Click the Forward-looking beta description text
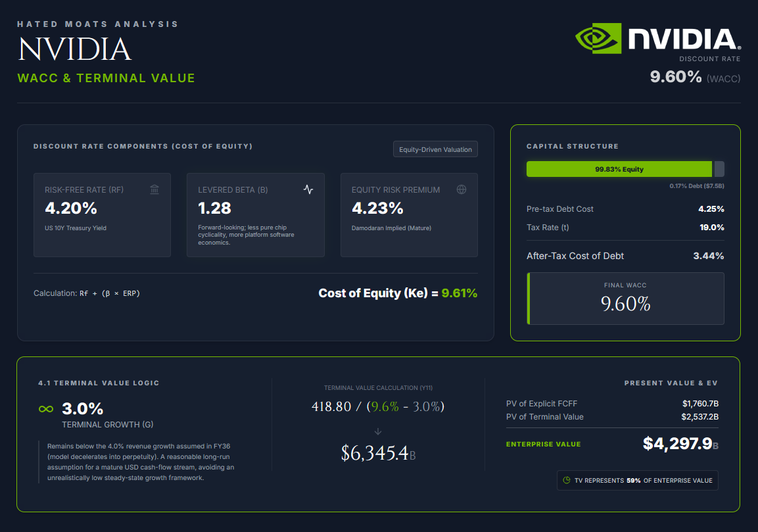This screenshot has width=758, height=532. tap(246, 235)
